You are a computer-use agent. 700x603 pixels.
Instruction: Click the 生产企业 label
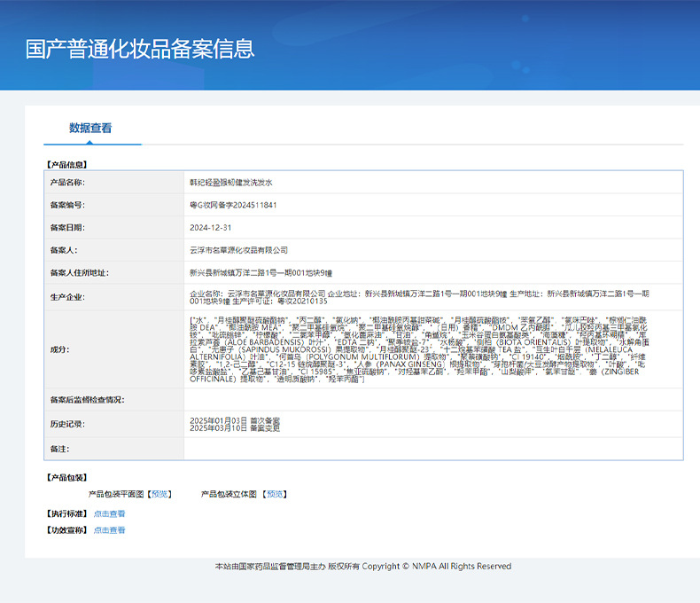coord(67,297)
